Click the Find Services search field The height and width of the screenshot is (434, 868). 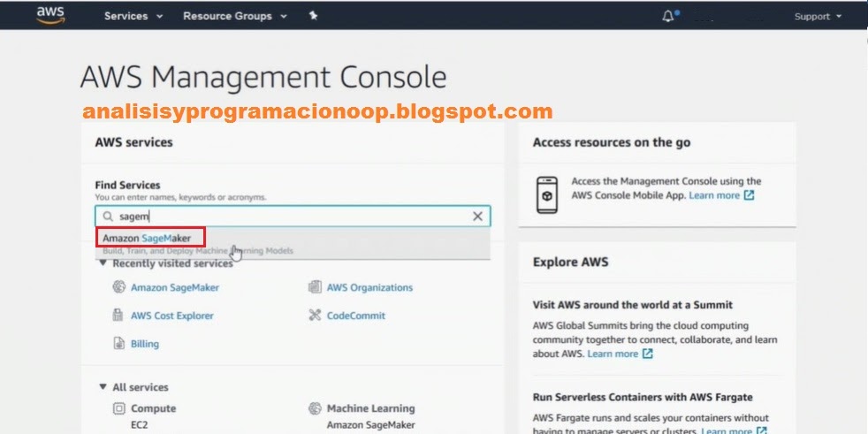click(x=293, y=216)
